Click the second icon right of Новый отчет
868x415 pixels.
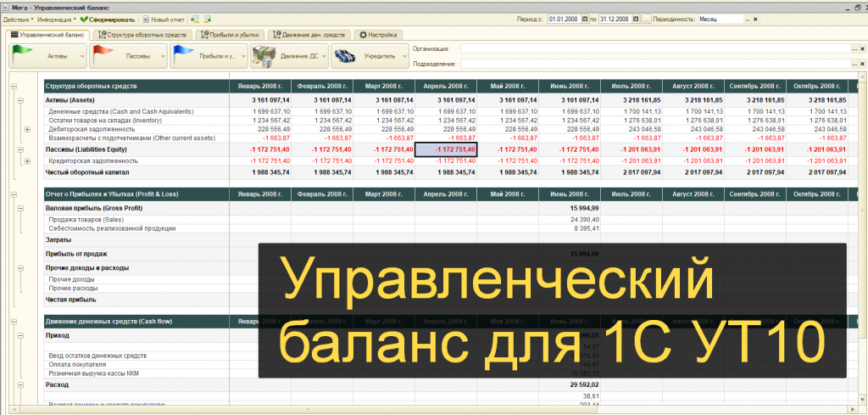(x=207, y=19)
